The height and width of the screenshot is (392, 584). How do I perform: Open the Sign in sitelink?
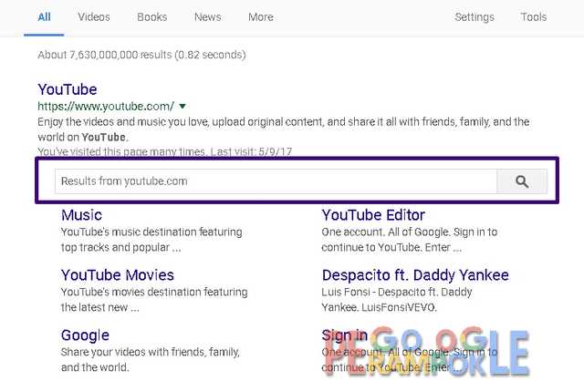(x=345, y=335)
